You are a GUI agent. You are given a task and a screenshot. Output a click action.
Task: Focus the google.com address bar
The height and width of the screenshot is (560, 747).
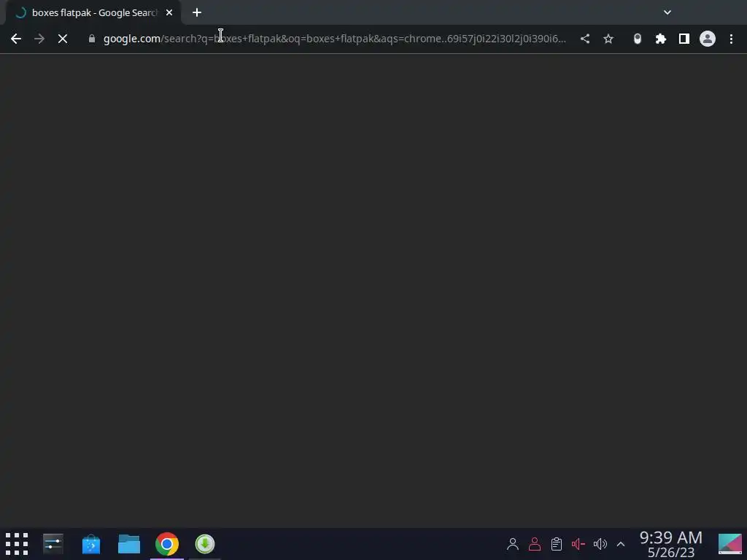(334, 39)
